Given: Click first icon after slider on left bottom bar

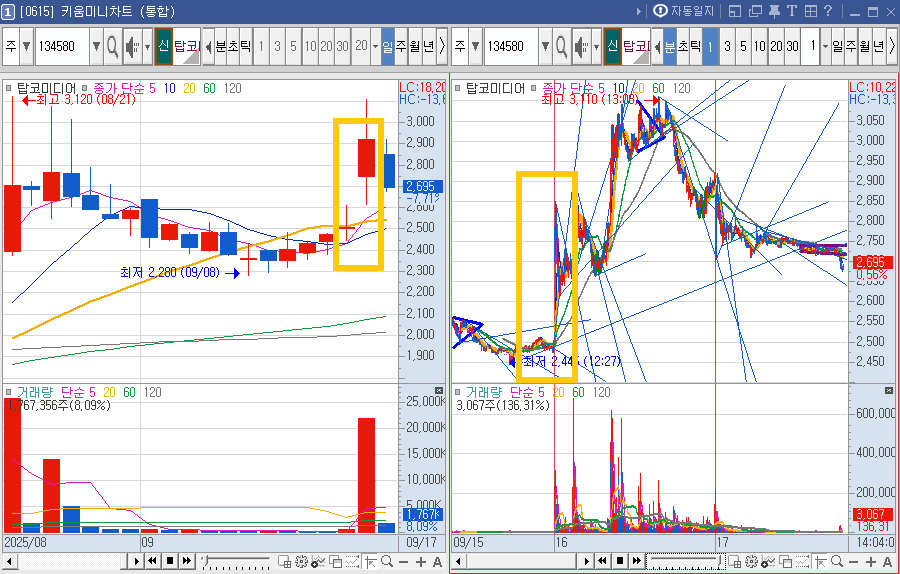Looking at the screenshot, I should tap(284, 561).
